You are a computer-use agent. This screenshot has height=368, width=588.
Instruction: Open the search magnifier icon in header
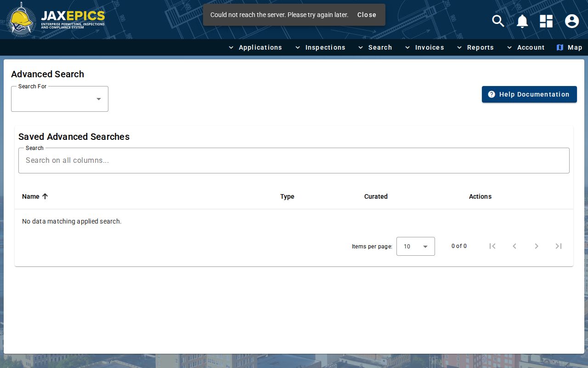coord(498,21)
